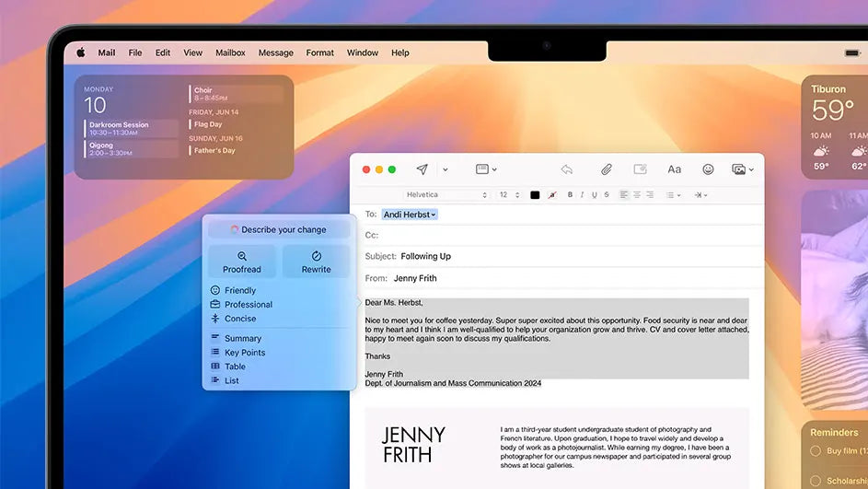Viewport: 868px width, 489px height.
Task: Click the reply arrow icon
Action: tap(567, 169)
